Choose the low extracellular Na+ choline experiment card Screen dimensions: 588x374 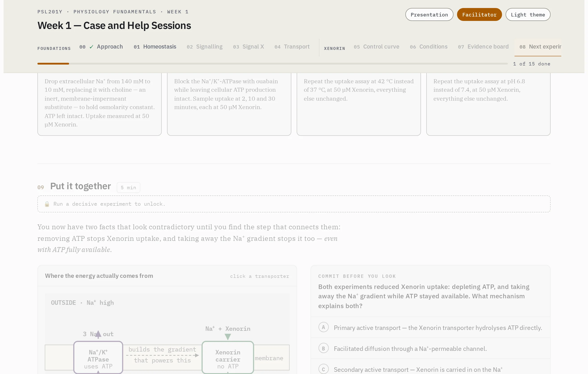coord(99,104)
